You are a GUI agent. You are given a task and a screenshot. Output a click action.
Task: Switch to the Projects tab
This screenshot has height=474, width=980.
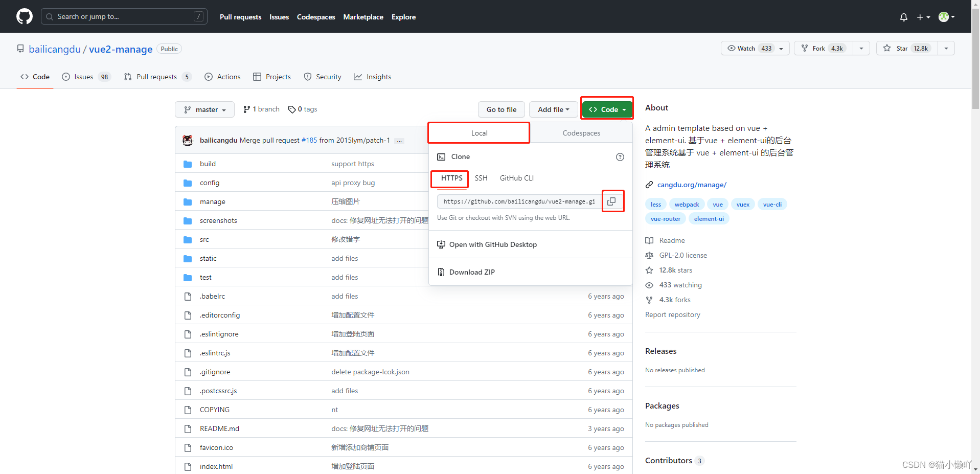272,77
